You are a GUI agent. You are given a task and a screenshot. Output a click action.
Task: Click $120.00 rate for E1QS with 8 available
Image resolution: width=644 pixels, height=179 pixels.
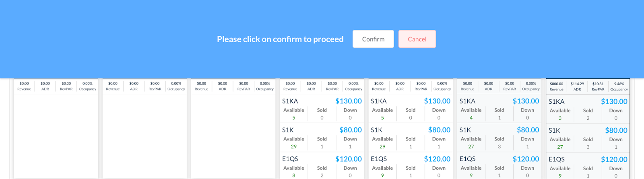pyautogui.click(x=348, y=159)
